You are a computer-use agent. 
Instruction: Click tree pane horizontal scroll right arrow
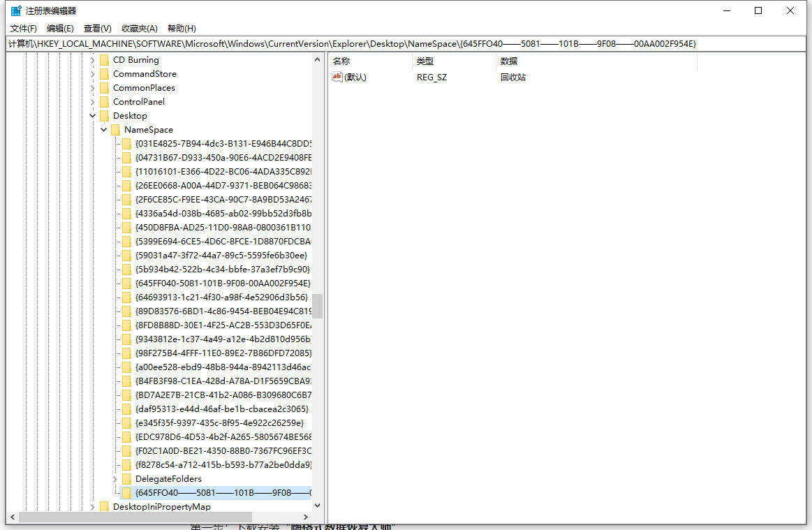[306, 517]
